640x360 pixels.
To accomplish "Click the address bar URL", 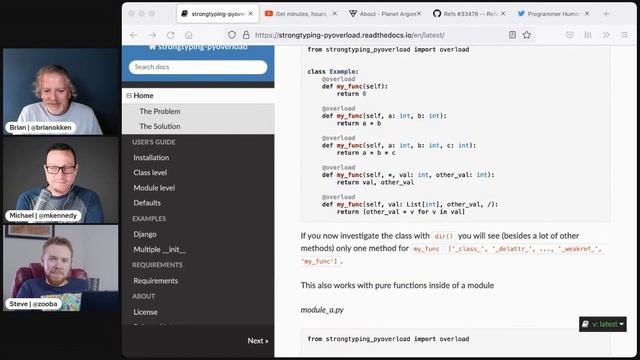I will click(x=350, y=35).
